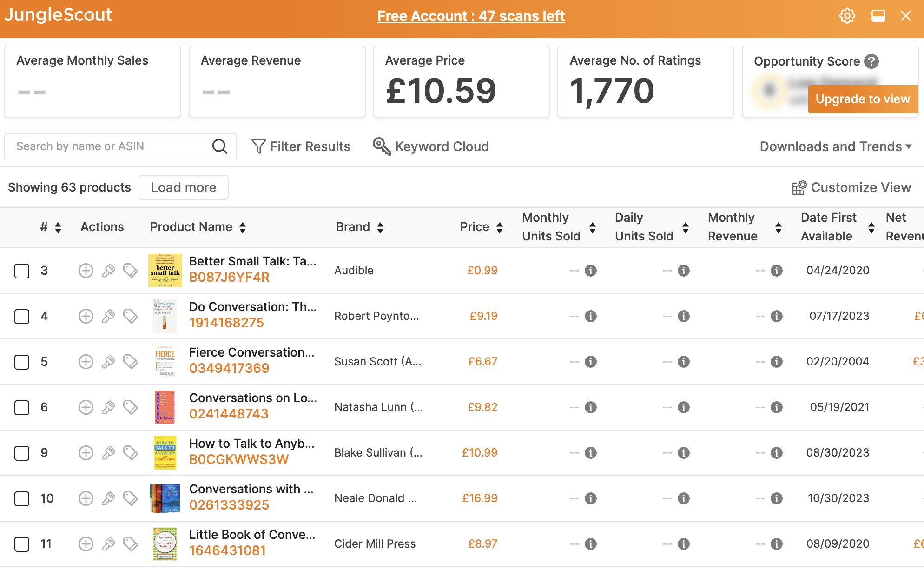
Task: Add Conversations on Love to tracker
Action: coord(86,407)
